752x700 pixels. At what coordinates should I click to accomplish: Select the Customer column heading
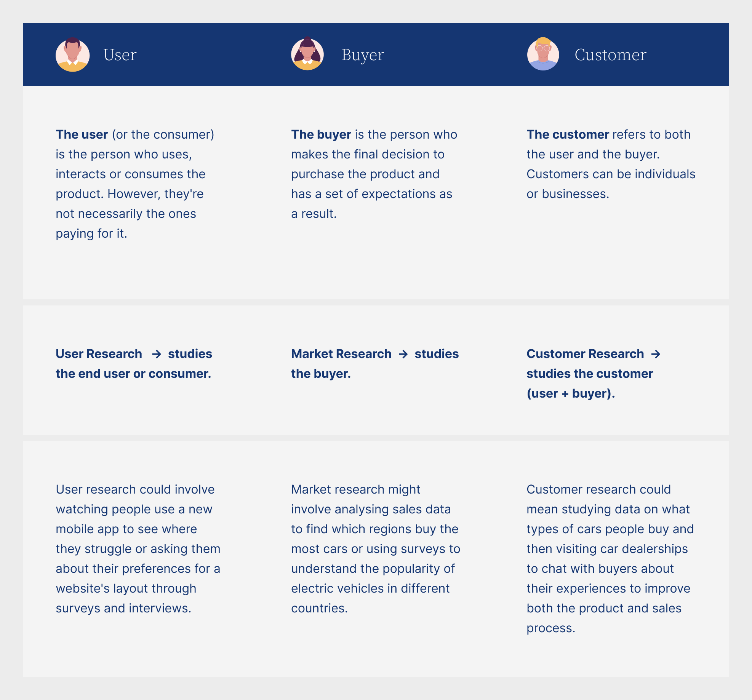point(610,55)
